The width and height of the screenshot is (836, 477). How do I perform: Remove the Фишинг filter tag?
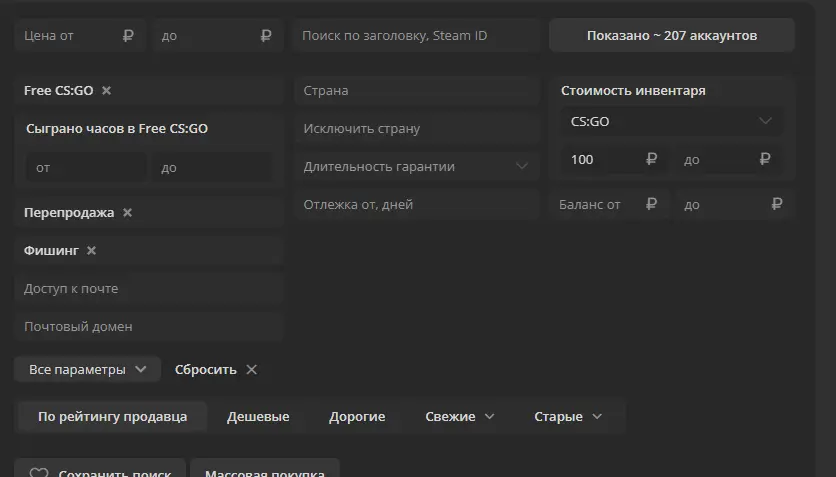pyautogui.click(x=92, y=250)
